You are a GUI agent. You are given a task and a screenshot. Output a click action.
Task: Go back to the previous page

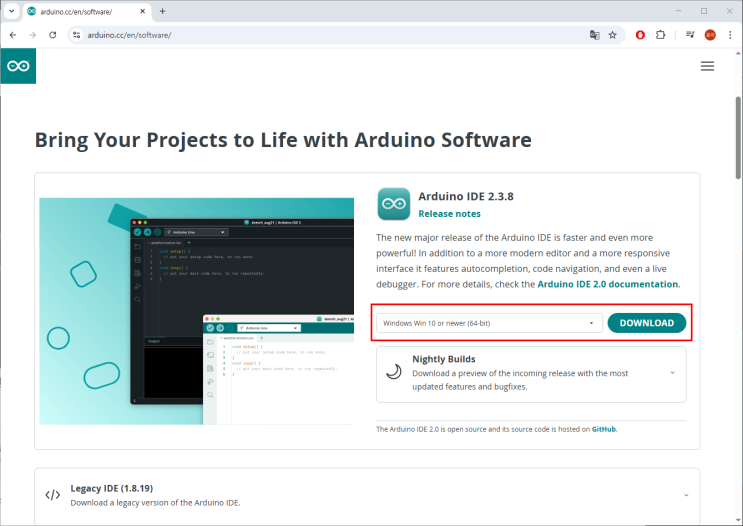pos(13,35)
